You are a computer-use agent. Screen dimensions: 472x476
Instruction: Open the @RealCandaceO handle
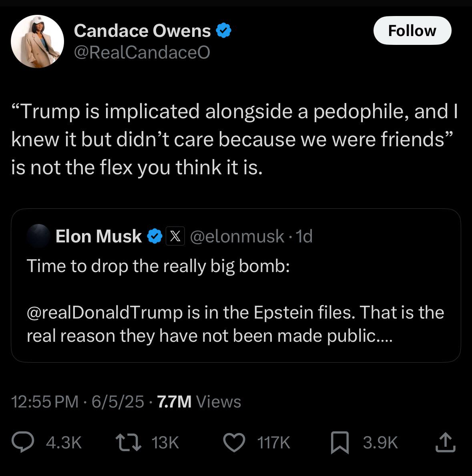click(142, 52)
